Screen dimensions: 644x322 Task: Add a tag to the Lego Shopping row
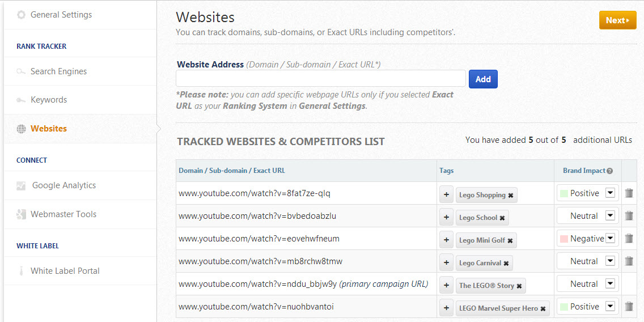447,194
